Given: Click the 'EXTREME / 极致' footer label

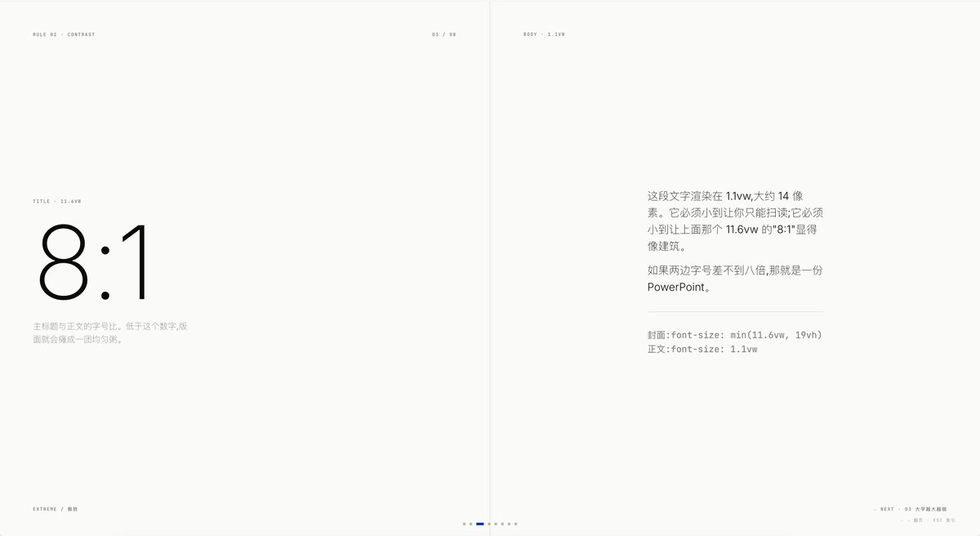Looking at the screenshot, I should 56,509.
